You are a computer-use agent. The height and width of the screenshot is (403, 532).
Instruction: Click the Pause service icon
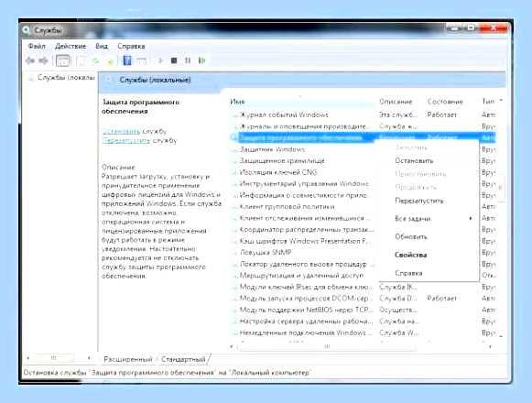tap(188, 60)
